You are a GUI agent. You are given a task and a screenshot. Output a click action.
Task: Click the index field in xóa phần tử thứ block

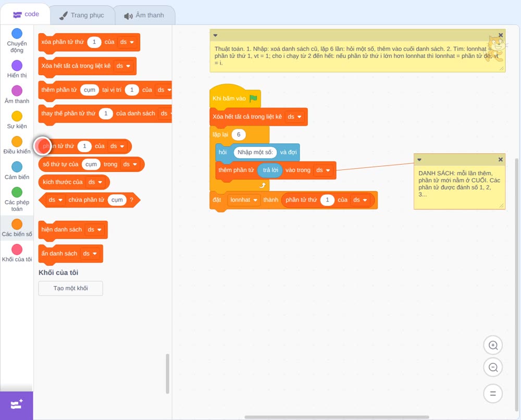94,42
